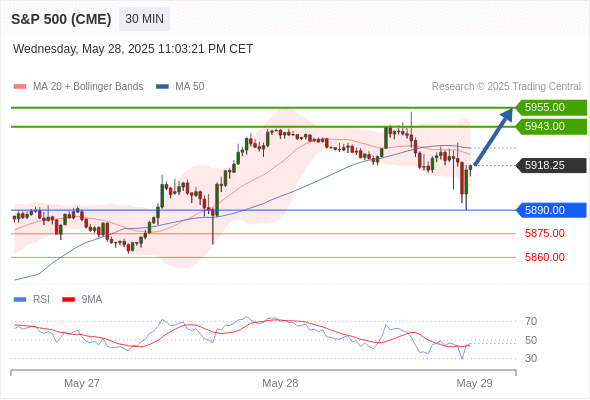
Task: Click the chart timestamp text
Action: click(x=133, y=49)
